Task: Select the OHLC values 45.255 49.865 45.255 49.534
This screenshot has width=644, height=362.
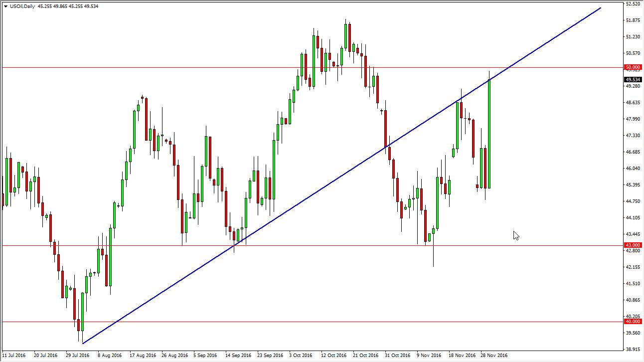Action: 68,6
